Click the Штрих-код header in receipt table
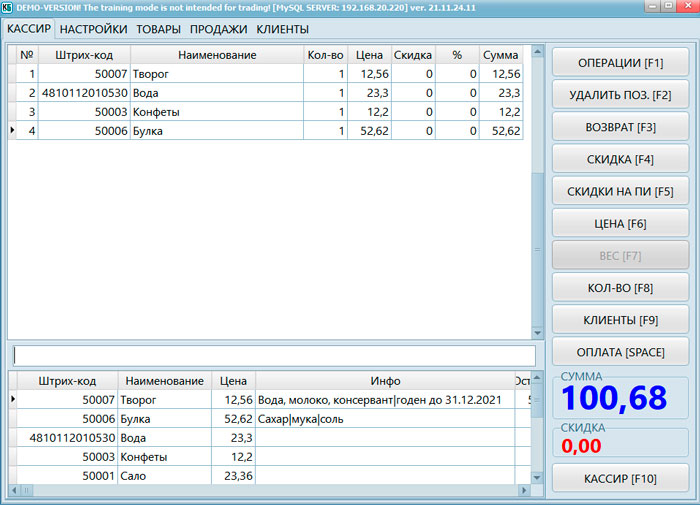 click(84, 55)
